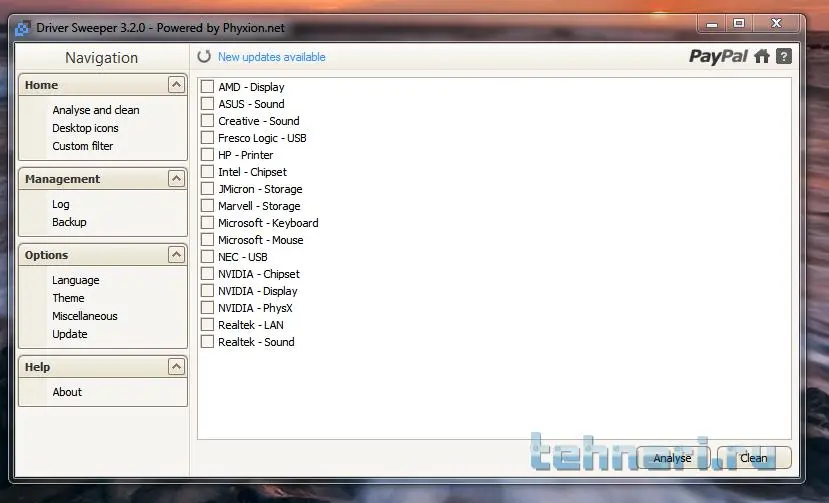The image size is (829, 503).
Task: Maximize the Driver Sweeper window
Action: [x=739, y=23]
